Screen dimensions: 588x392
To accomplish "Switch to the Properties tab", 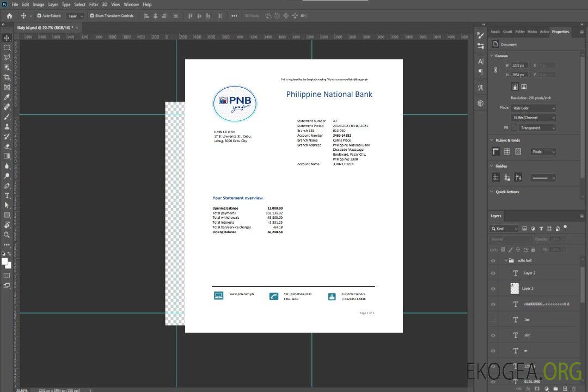I will (x=560, y=32).
